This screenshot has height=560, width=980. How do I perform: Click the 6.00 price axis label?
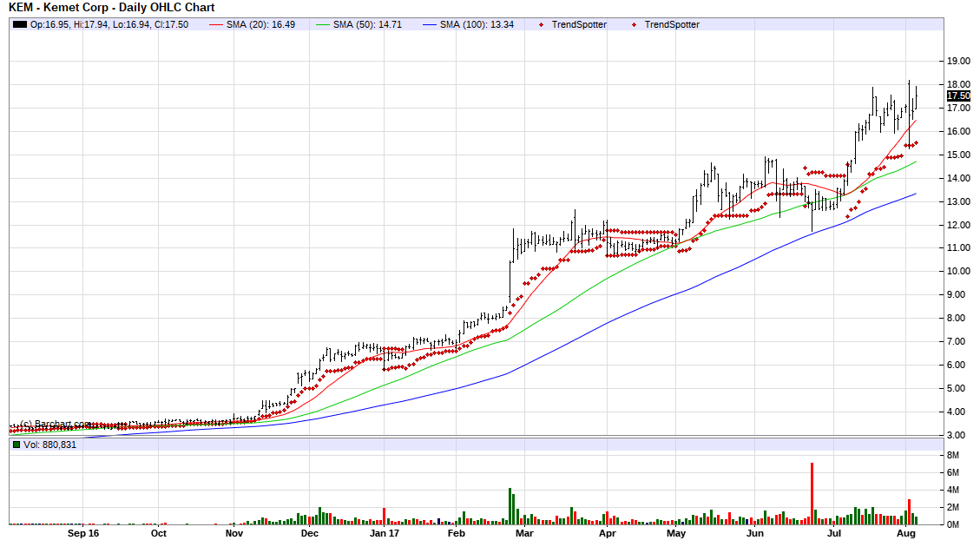tap(956, 365)
